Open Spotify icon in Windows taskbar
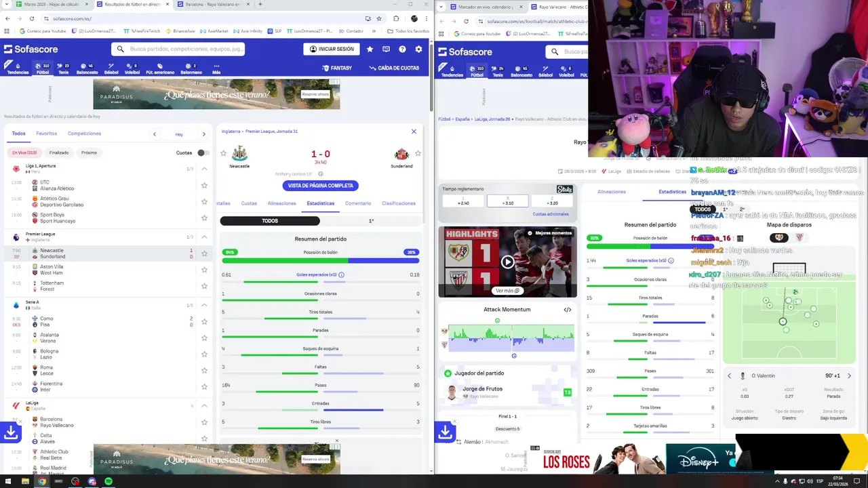Screen dimensions: 868x488 point(108,481)
